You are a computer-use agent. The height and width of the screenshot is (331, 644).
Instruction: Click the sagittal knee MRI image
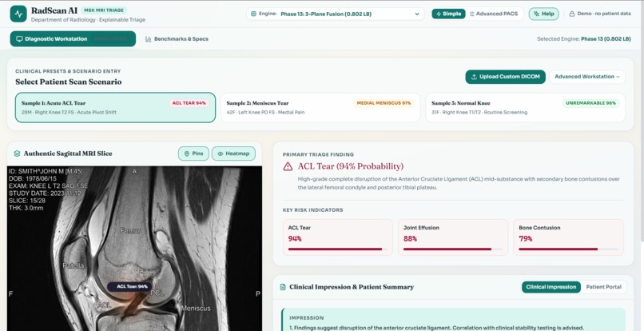[134, 249]
